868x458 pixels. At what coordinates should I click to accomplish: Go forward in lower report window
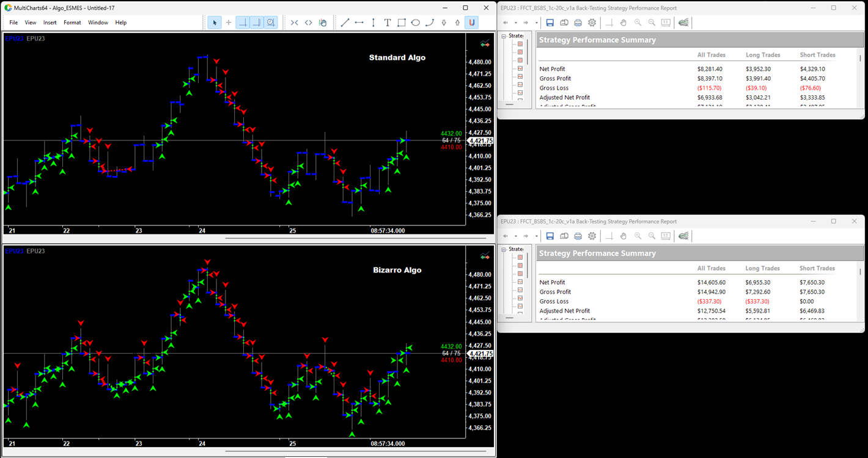coord(526,236)
